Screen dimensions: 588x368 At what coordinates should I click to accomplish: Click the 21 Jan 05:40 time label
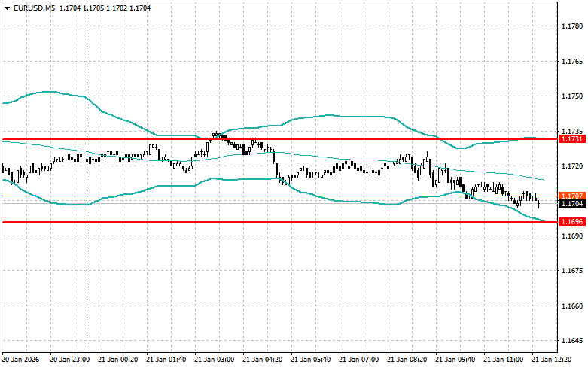[310, 360]
